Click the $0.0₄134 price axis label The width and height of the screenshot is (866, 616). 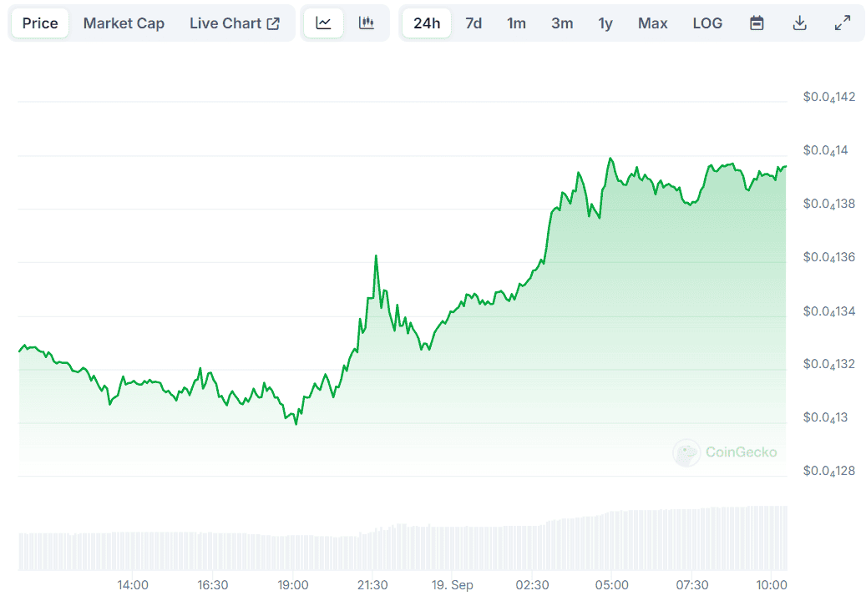[x=829, y=312]
